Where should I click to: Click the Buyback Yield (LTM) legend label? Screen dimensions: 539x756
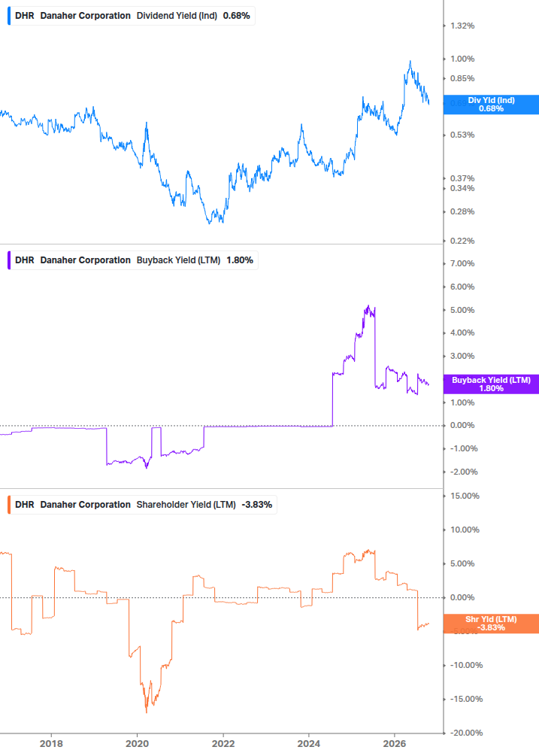[132, 260]
